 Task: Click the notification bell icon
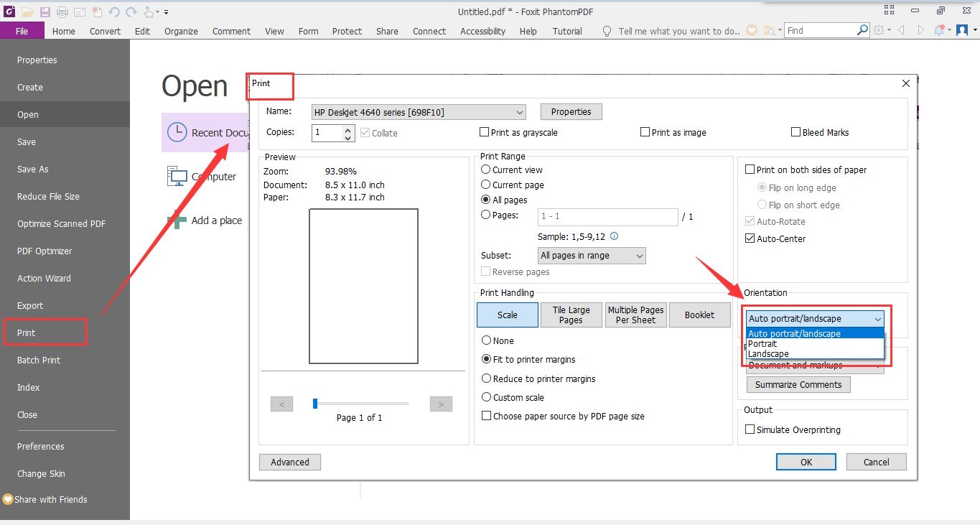(x=939, y=30)
